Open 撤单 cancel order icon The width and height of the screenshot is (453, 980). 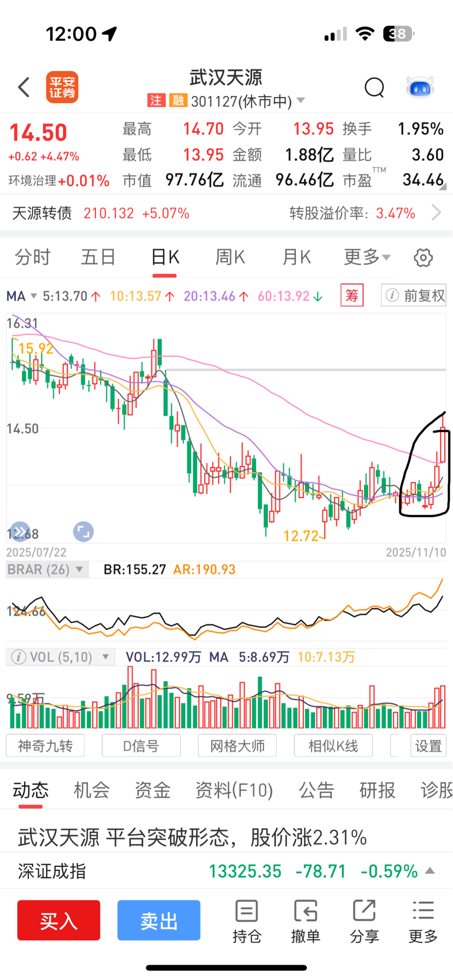click(x=305, y=921)
